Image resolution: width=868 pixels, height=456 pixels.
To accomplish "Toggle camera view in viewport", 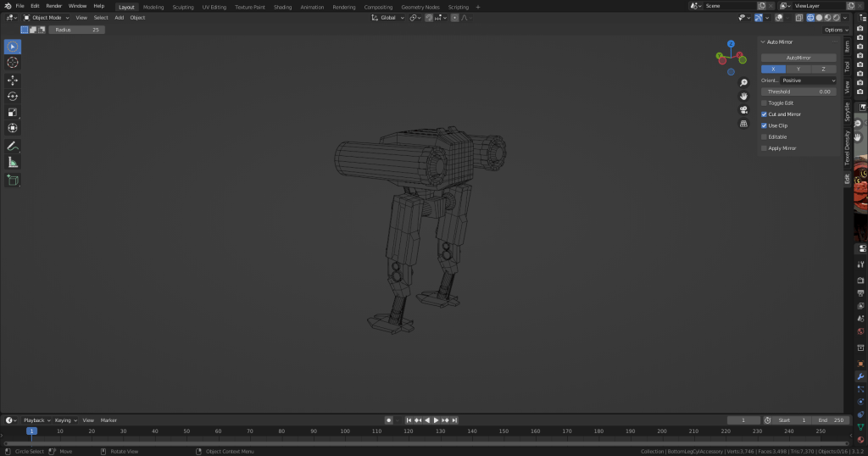I will point(743,109).
